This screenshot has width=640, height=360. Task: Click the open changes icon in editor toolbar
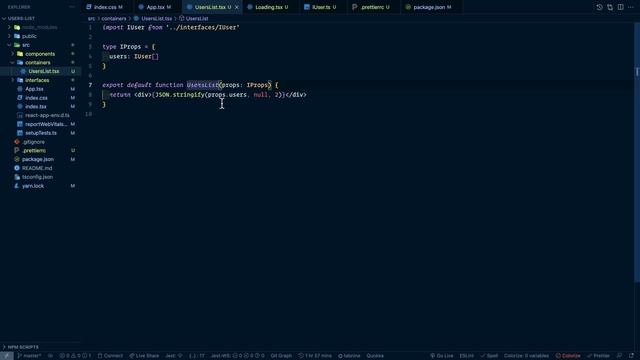(x=610, y=7)
